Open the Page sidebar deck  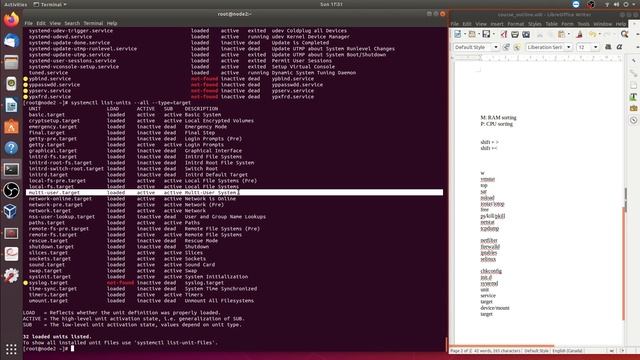click(x=633, y=85)
